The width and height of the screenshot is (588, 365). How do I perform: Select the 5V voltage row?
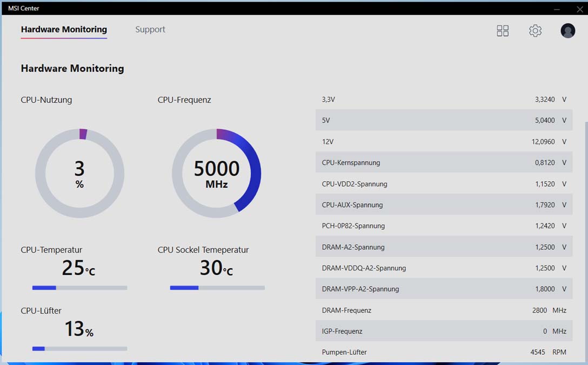click(x=444, y=120)
